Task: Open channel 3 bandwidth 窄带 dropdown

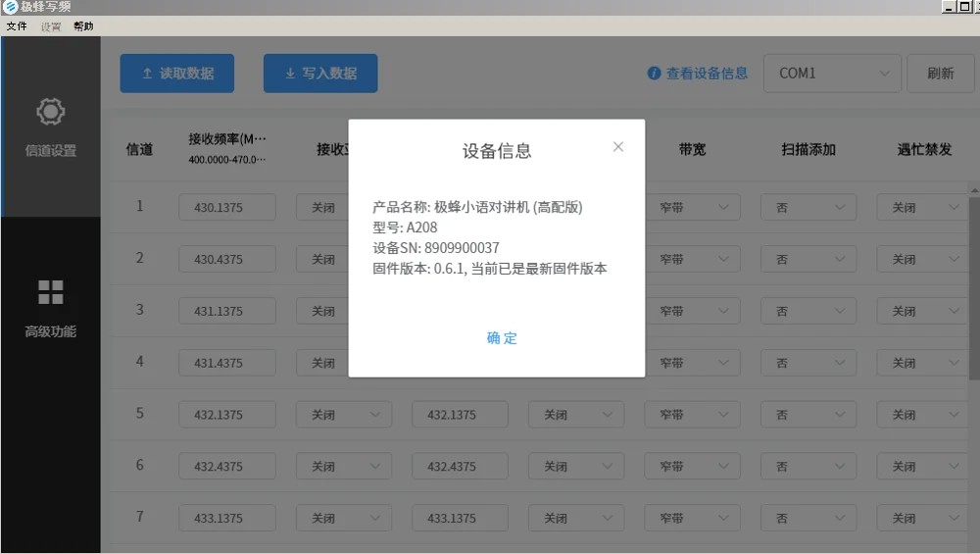Action: pyautogui.click(x=693, y=311)
